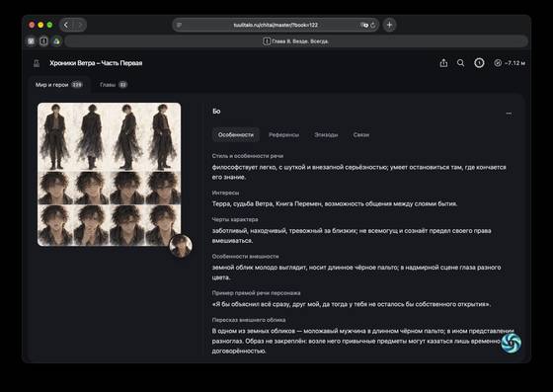Click the 'Интересы' field label

225,193
